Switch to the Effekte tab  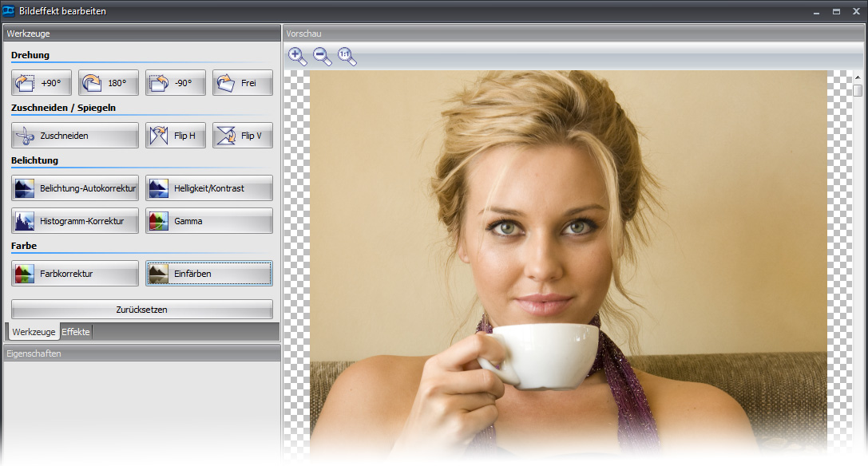point(76,332)
